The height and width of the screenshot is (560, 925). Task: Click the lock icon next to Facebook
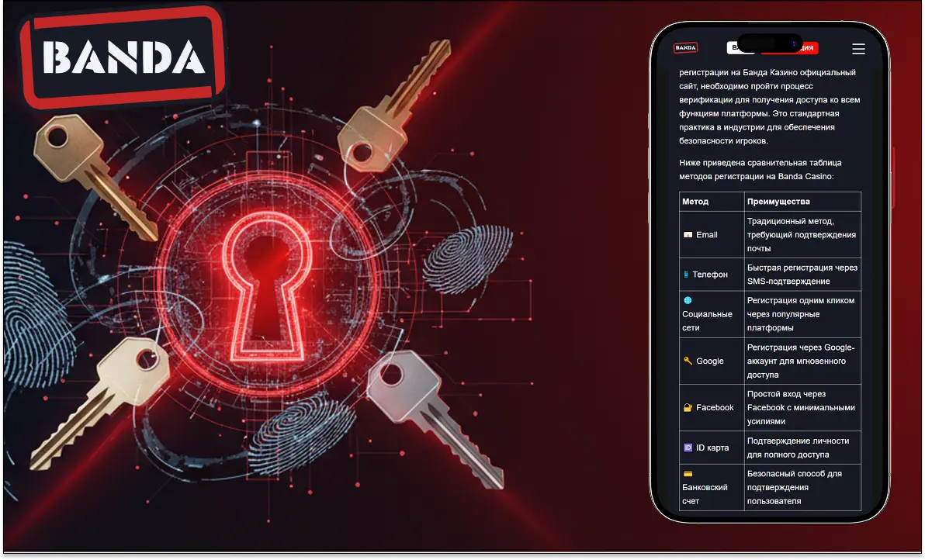[688, 407]
